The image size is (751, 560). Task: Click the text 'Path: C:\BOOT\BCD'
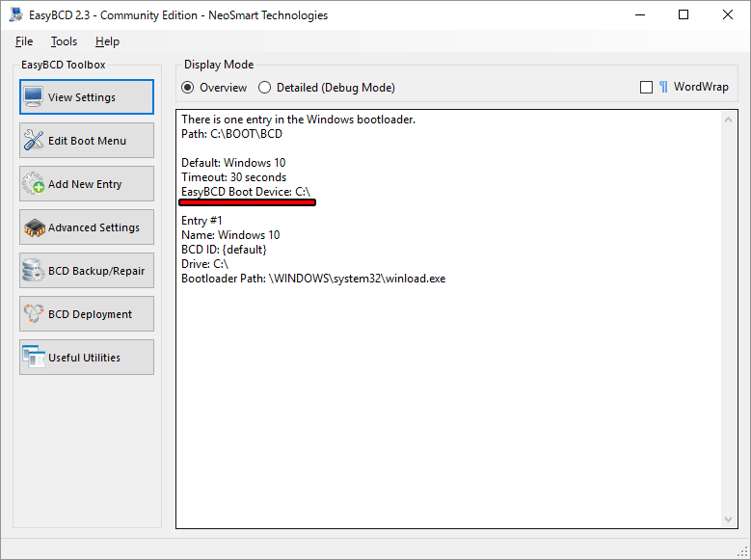[231, 134]
